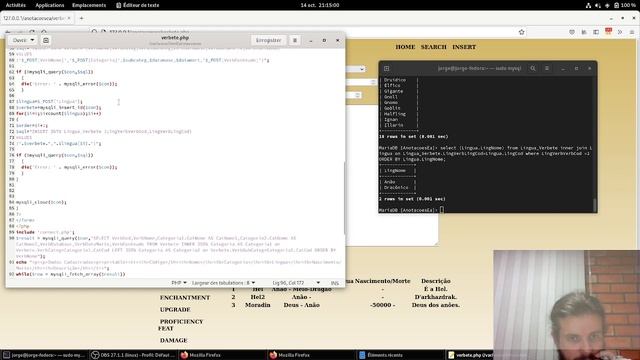Open the Ouvrir dropdown in text editor

tap(23, 40)
